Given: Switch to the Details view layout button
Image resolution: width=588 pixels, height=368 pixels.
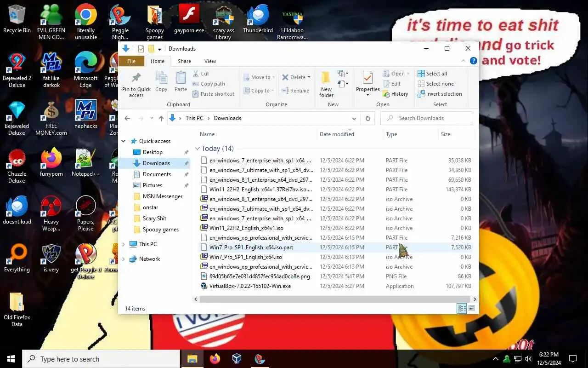Looking at the screenshot, I should click(x=462, y=309).
